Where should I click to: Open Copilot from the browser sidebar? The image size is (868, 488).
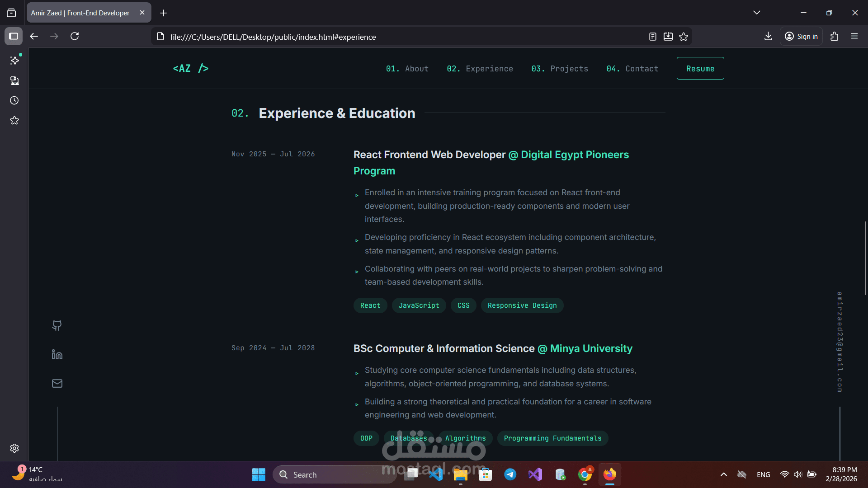click(14, 60)
